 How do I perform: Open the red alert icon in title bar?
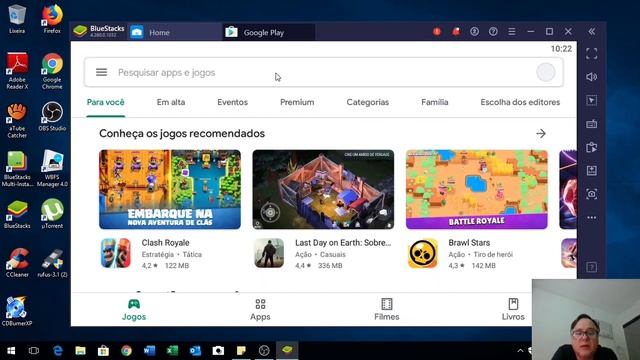pos(437,31)
